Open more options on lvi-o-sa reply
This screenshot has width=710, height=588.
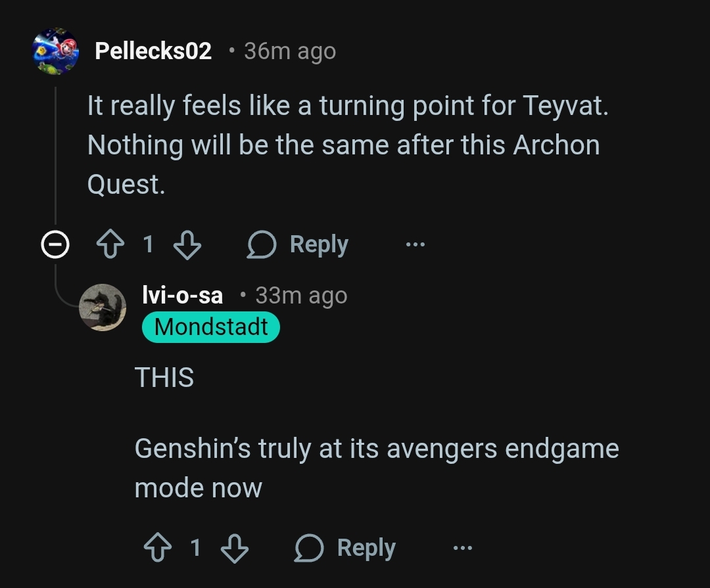tap(463, 548)
